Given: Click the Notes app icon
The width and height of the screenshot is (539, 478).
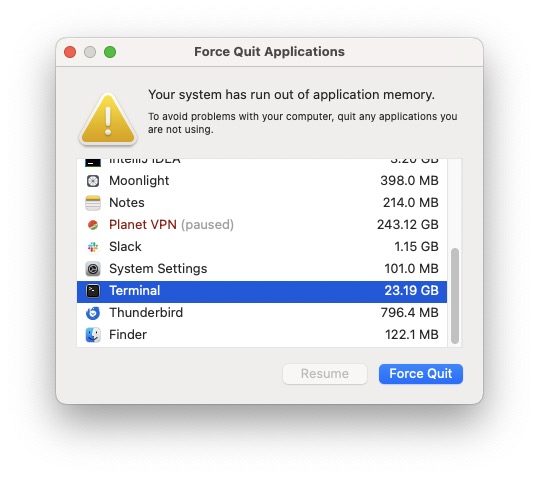Looking at the screenshot, I should coord(93,203).
